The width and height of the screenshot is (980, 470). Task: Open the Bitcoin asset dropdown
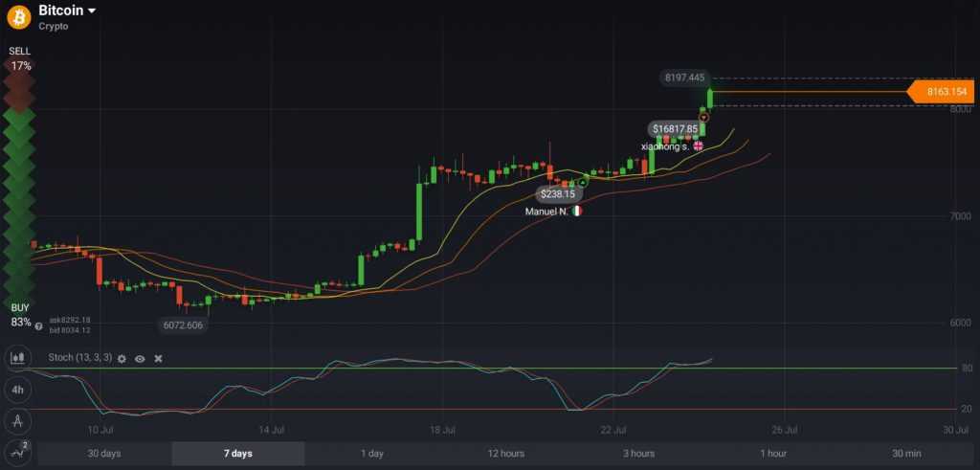pos(68,11)
